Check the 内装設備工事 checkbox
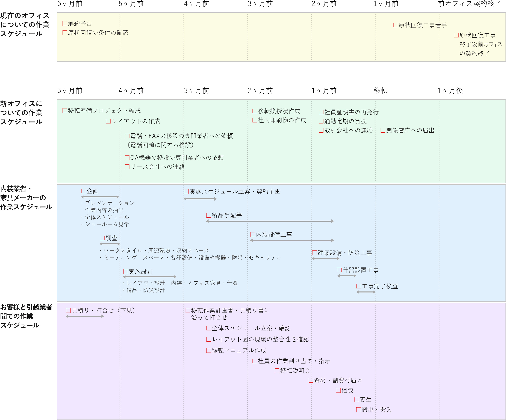Viewport: 506px width, 420px height. click(x=253, y=234)
